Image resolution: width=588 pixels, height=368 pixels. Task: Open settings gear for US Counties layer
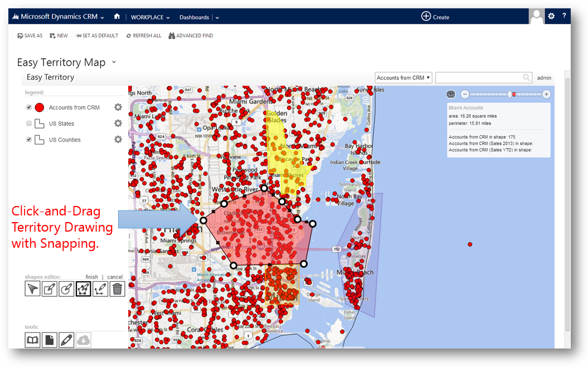118,139
